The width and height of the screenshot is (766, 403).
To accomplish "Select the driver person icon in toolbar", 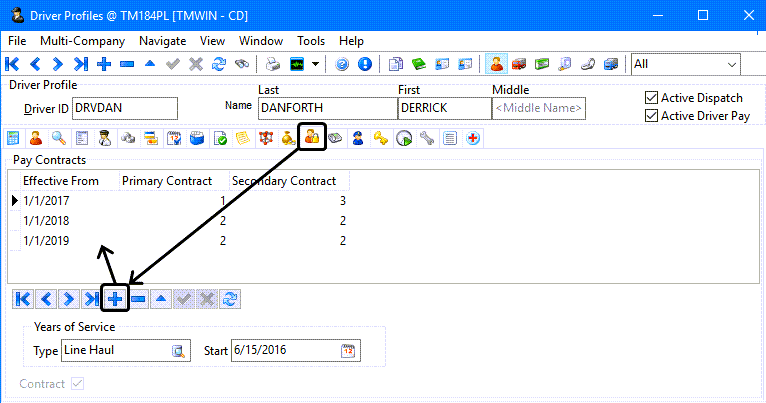I will pos(496,64).
